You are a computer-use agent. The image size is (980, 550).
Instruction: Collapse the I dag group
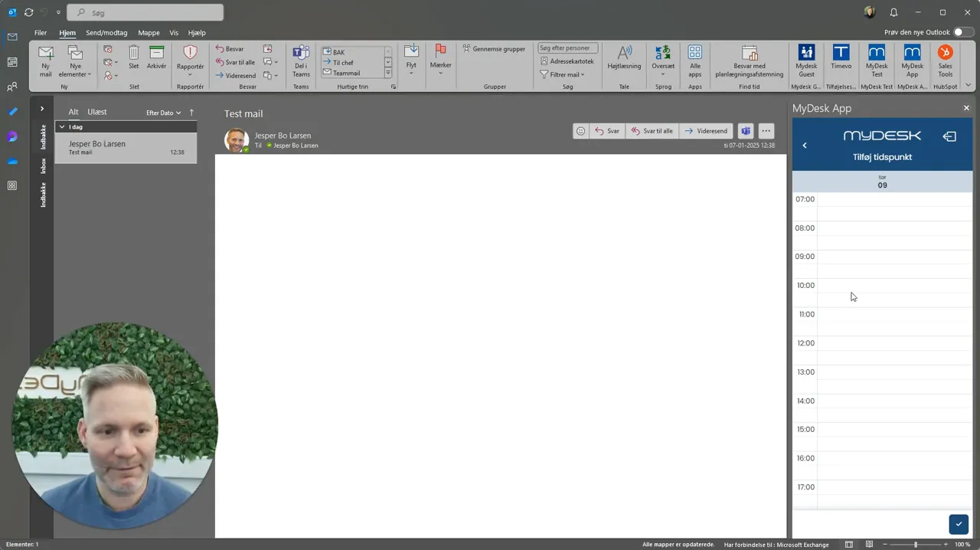tap(62, 126)
